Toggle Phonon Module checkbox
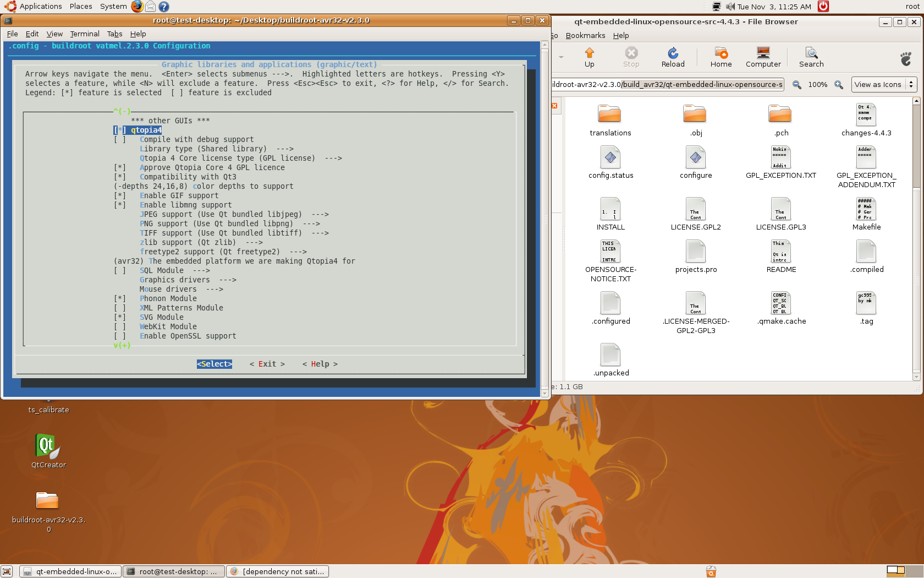Viewport: 924px width, 578px height. [120, 299]
